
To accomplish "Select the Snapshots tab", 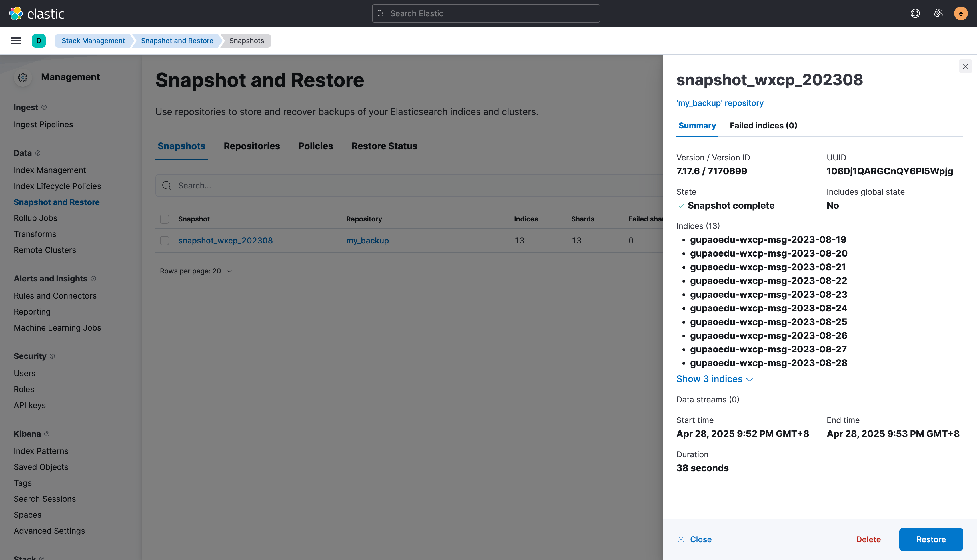I will pyautogui.click(x=181, y=146).
